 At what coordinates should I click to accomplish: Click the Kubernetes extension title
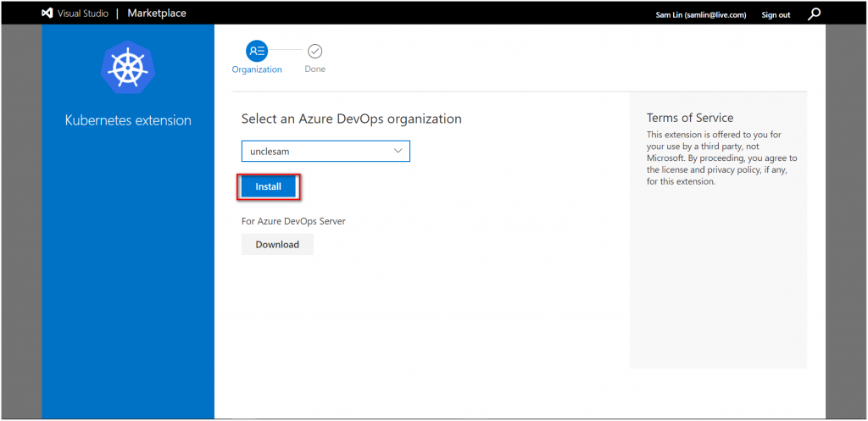128,120
